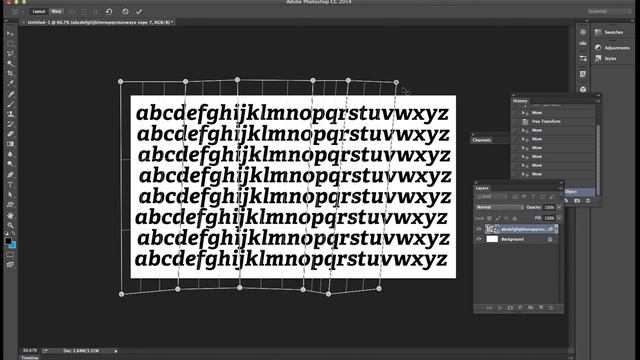Select the Gradient tool
640x360 pixels.
11,144
